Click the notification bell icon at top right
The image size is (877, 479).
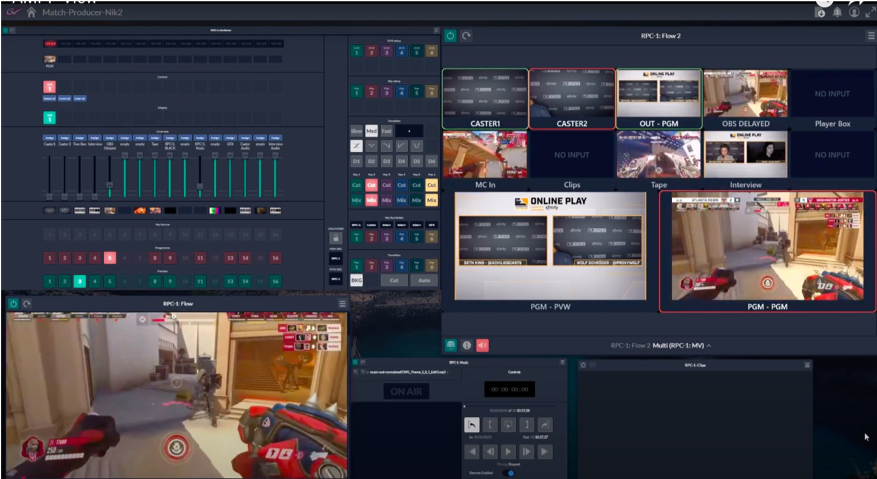coord(837,12)
